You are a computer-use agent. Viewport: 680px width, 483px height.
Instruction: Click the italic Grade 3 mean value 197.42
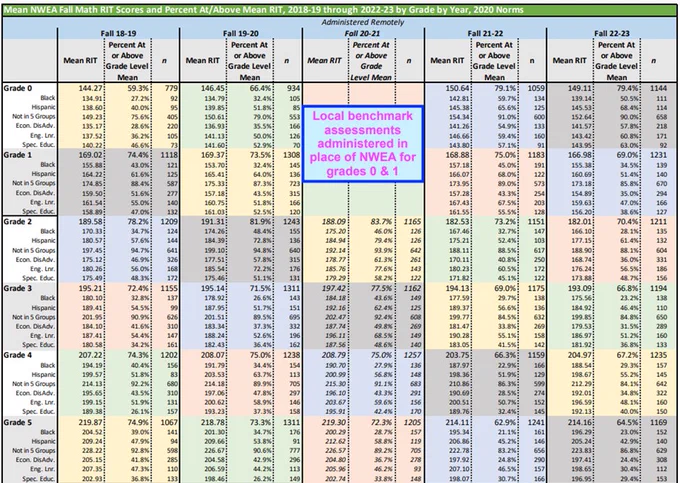pos(333,288)
